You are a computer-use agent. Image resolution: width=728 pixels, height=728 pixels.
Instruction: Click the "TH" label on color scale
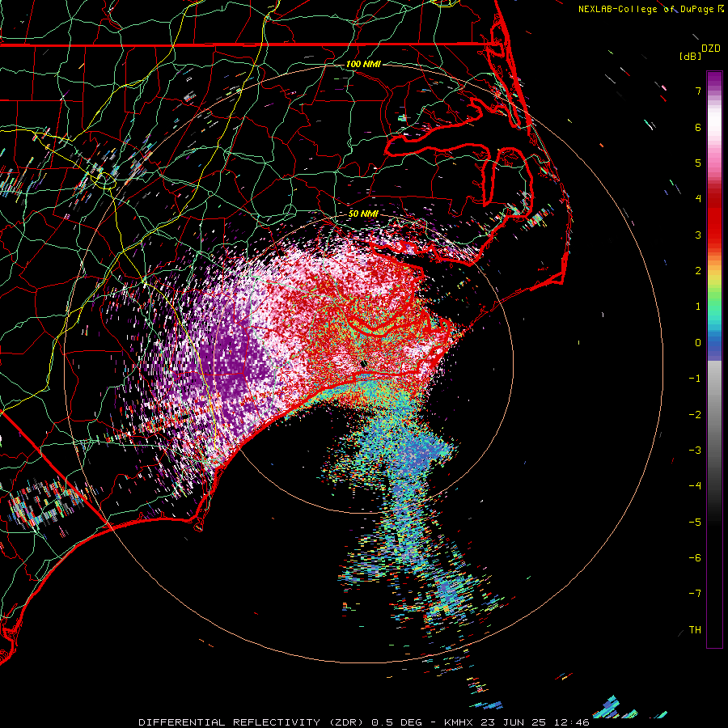coord(695,630)
